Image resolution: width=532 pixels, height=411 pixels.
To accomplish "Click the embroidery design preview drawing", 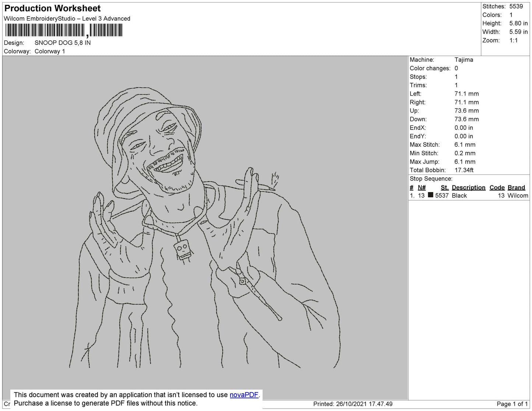I will point(204,228).
